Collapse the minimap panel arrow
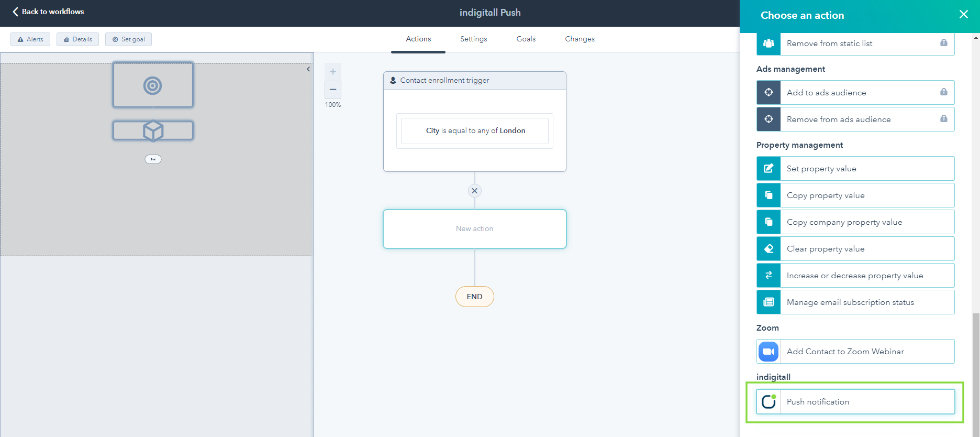Image resolution: width=980 pixels, height=437 pixels. coord(308,69)
